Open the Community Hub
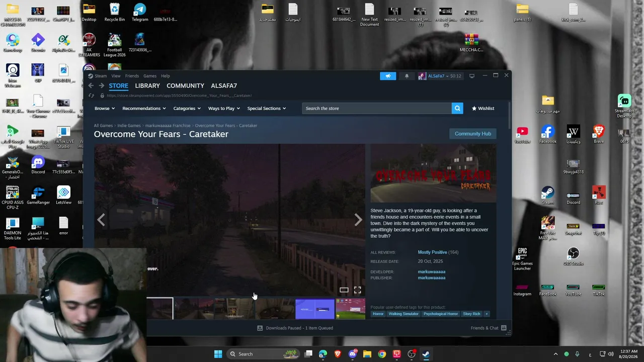This screenshot has height=362, width=644. 473,134
